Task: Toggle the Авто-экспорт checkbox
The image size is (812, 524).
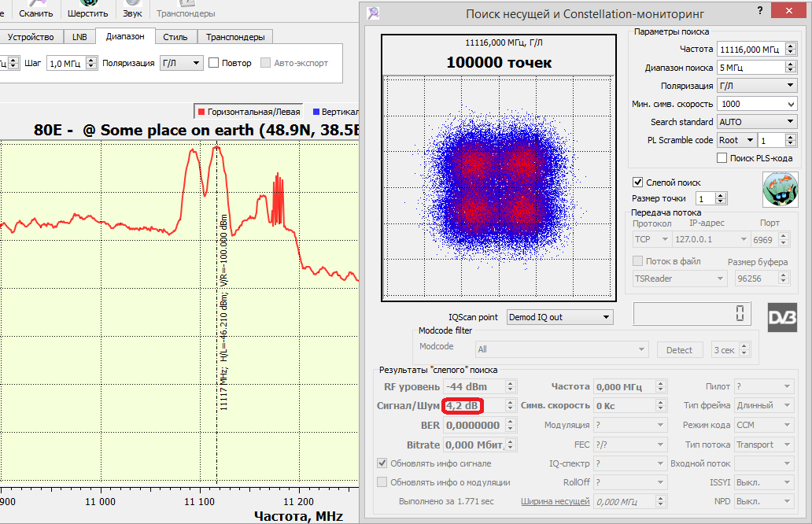Action: (266, 63)
